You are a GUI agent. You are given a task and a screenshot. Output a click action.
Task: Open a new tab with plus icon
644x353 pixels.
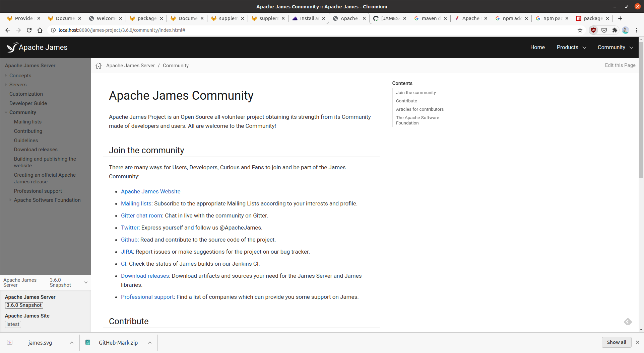pos(620,18)
